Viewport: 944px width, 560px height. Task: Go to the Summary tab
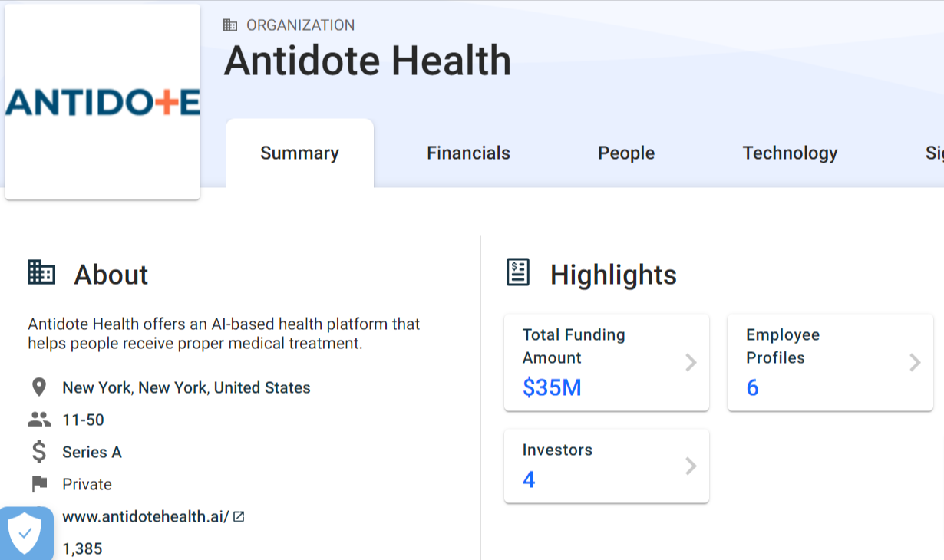coord(299,153)
